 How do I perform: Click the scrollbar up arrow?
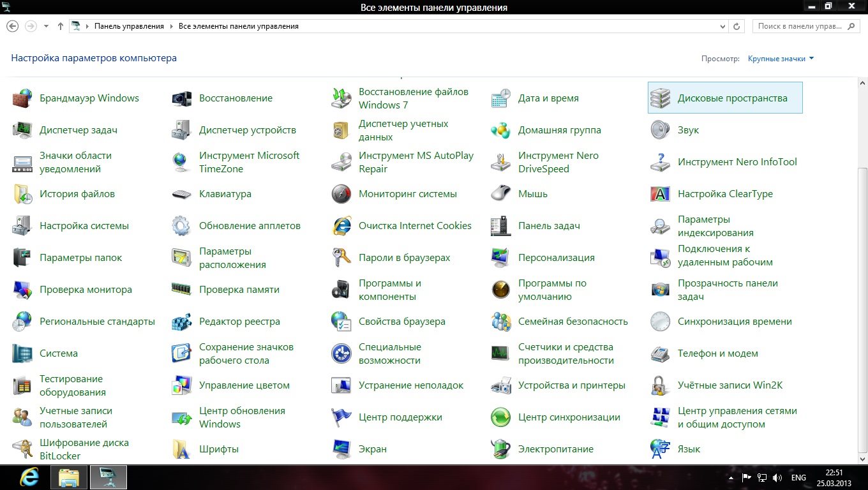pos(862,82)
